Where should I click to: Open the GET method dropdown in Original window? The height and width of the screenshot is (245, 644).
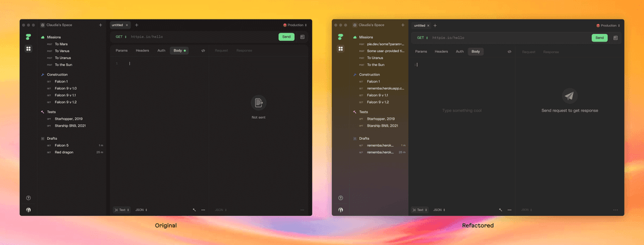point(121,37)
